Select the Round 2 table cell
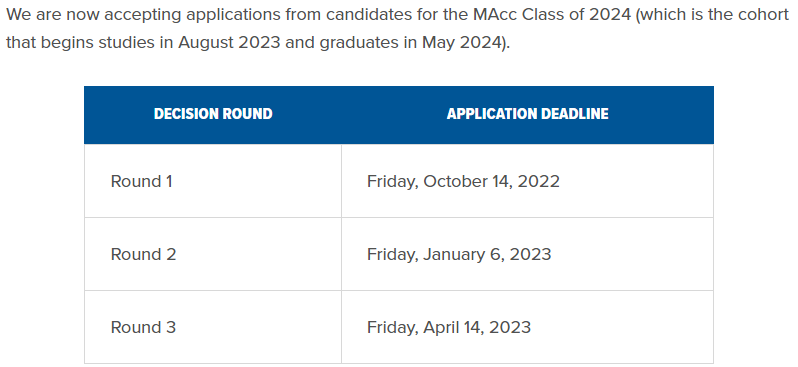The width and height of the screenshot is (798, 367). pos(213,254)
